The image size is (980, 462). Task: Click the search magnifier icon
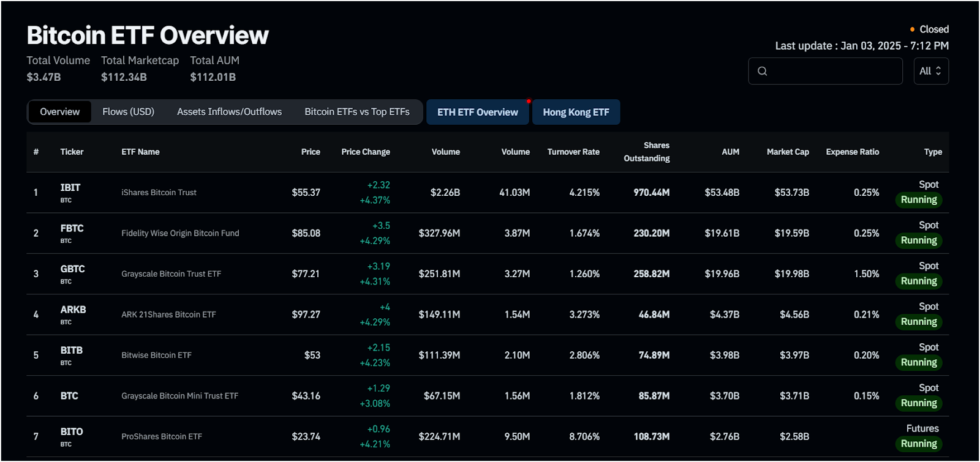pyautogui.click(x=762, y=71)
